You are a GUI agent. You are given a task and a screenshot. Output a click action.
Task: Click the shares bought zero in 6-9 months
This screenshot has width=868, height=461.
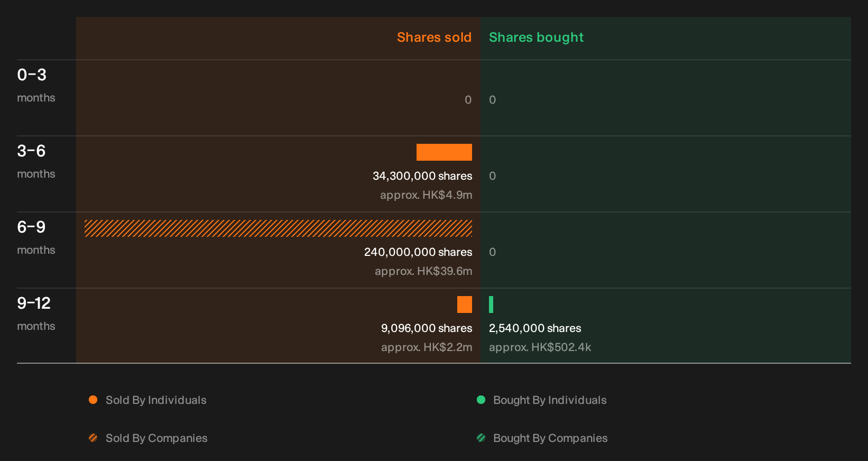click(x=493, y=252)
